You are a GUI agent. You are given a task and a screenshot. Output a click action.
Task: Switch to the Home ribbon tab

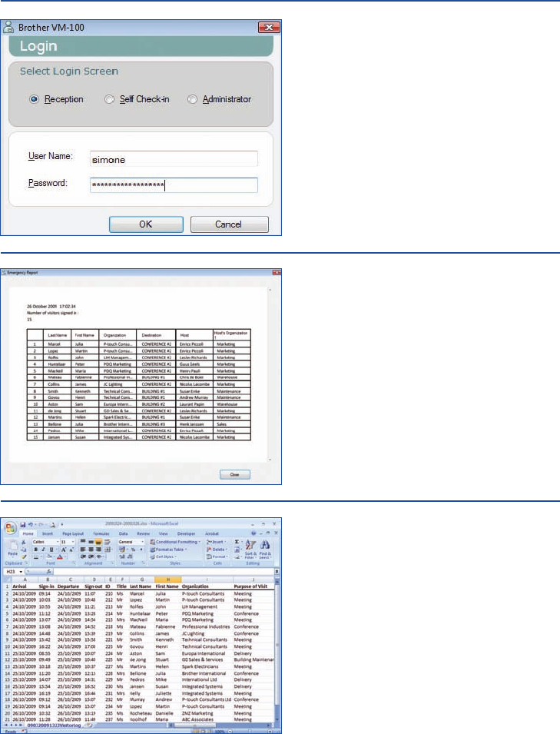tap(28, 533)
